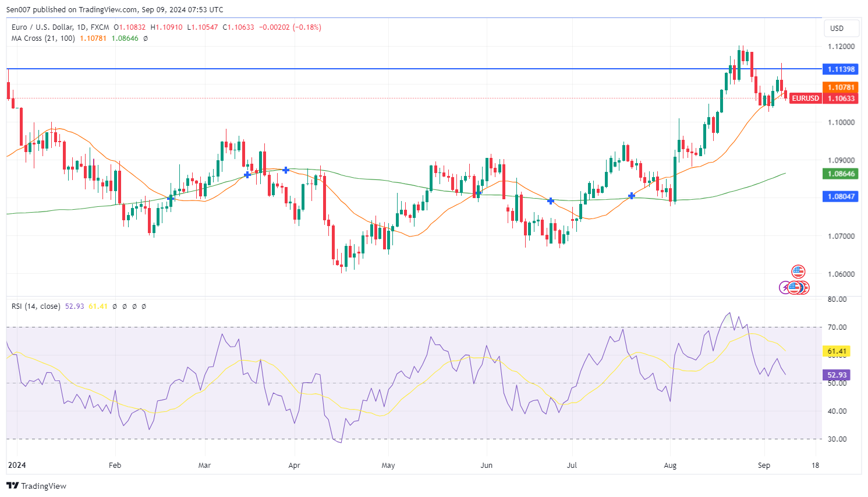Image resolution: width=868 pixels, height=497 pixels.
Task: Click the yellow 61.41 RSI axis label
Action: click(x=837, y=351)
